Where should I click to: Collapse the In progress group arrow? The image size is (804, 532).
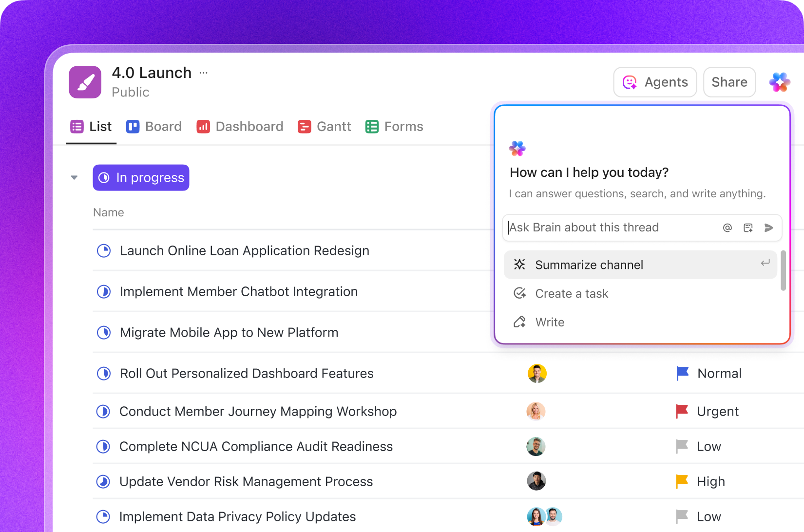(x=74, y=178)
